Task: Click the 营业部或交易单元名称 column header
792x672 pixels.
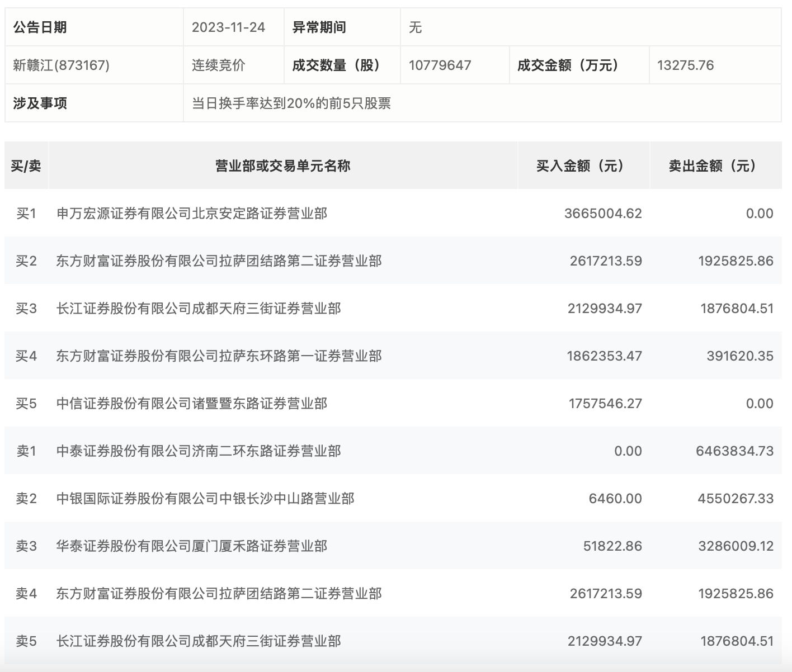Action: [x=283, y=165]
